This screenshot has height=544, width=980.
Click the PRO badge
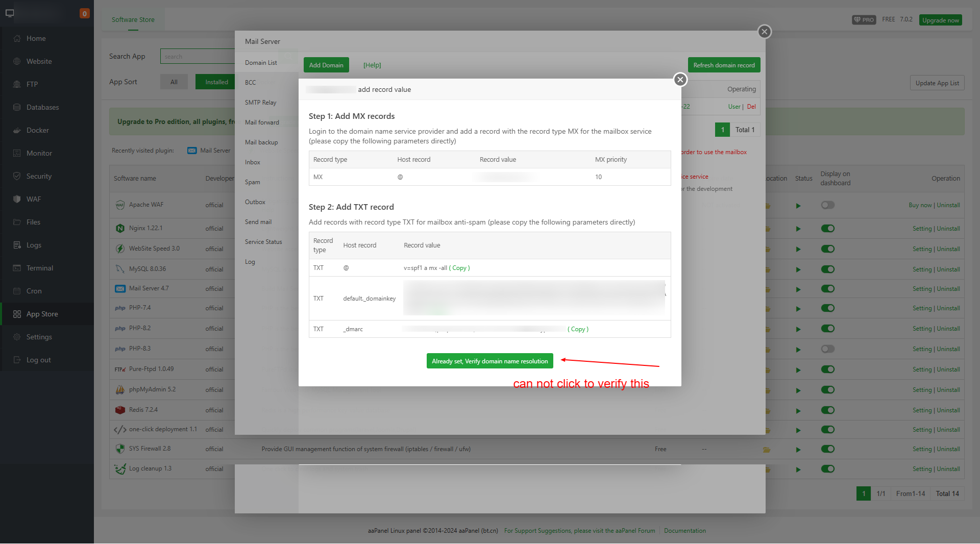click(x=864, y=20)
